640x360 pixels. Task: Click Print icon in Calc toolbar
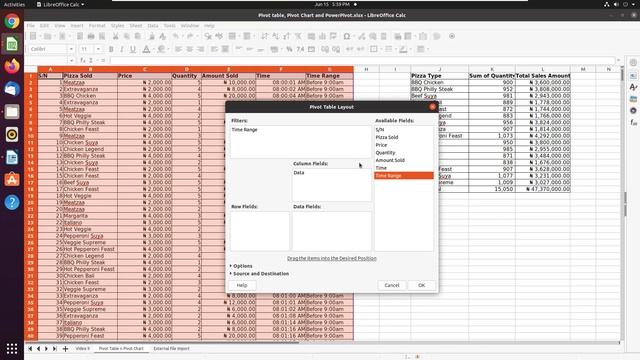(91, 36)
